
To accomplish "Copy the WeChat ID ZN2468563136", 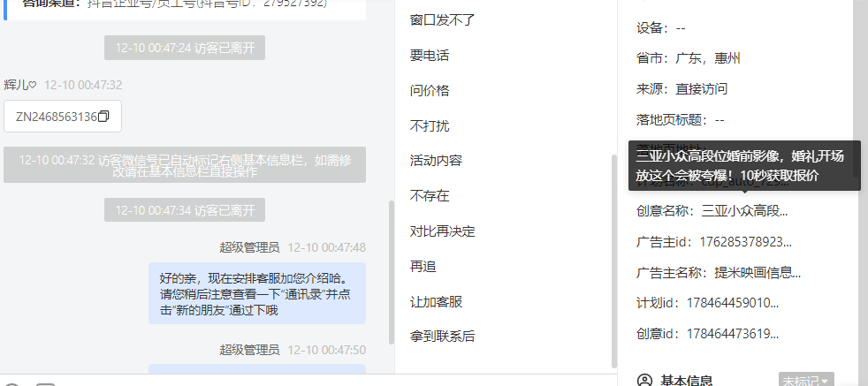I will 103,117.
